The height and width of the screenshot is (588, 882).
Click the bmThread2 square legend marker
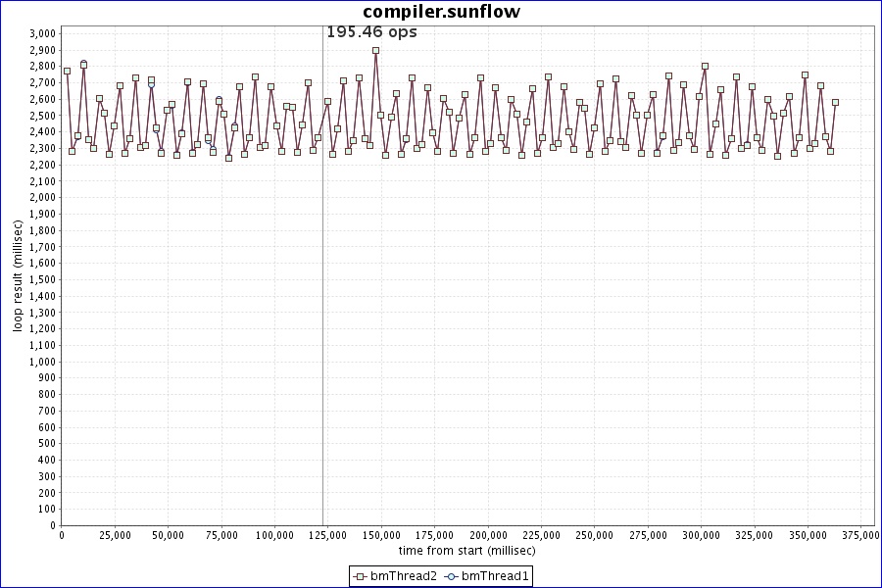pos(360,576)
